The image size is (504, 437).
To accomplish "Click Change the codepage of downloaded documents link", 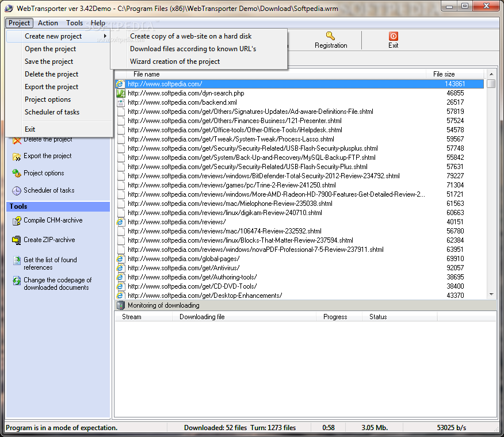I will [58, 283].
